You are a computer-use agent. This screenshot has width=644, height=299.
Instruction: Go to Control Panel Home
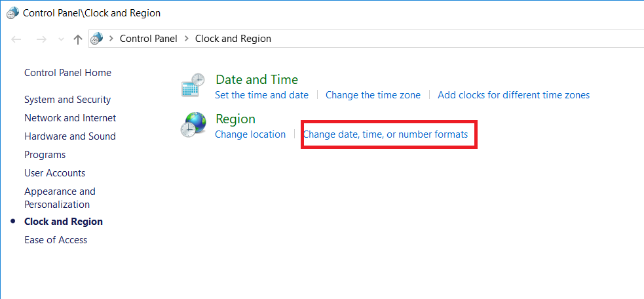67,73
